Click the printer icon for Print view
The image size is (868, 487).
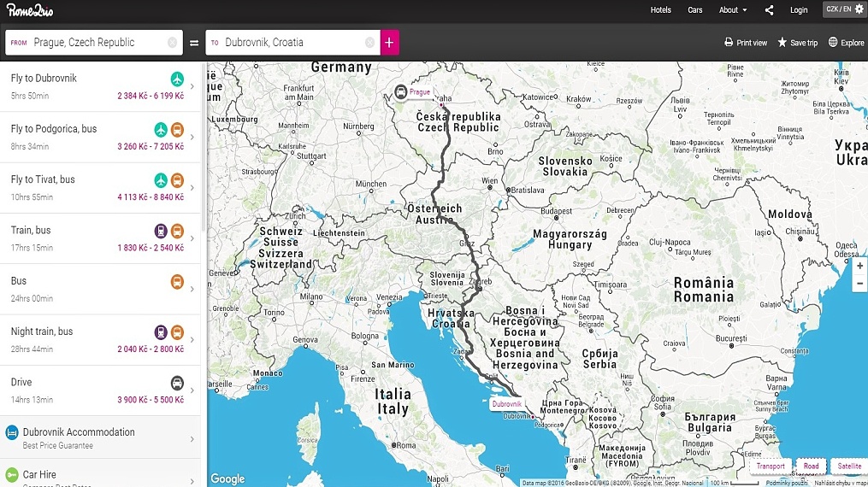click(x=729, y=42)
